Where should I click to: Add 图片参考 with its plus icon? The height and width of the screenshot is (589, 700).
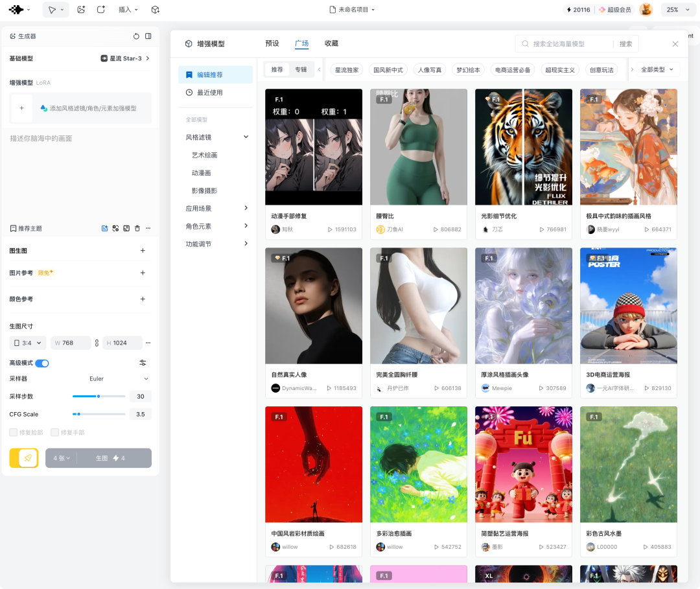(x=143, y=273)
